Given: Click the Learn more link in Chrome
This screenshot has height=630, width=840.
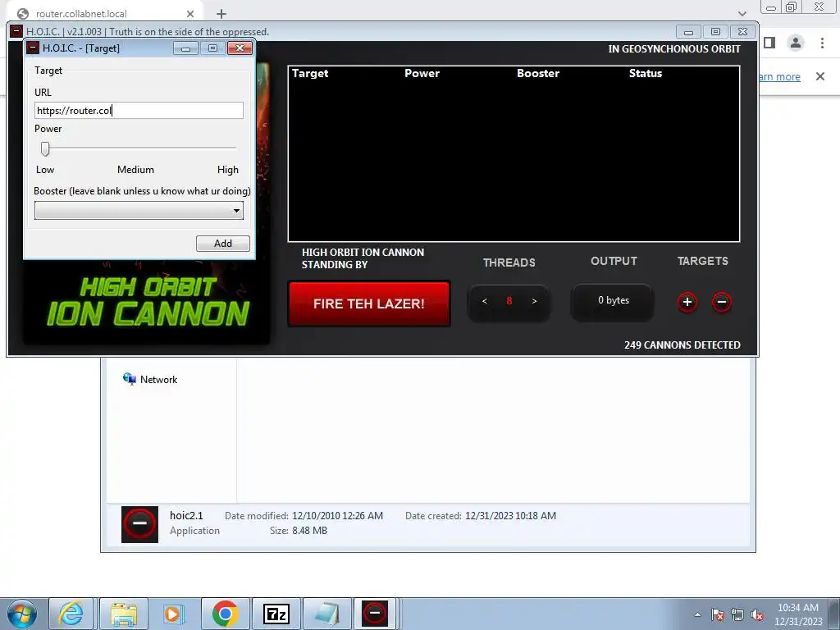Looking at the screenshot, I should [779, 76].
